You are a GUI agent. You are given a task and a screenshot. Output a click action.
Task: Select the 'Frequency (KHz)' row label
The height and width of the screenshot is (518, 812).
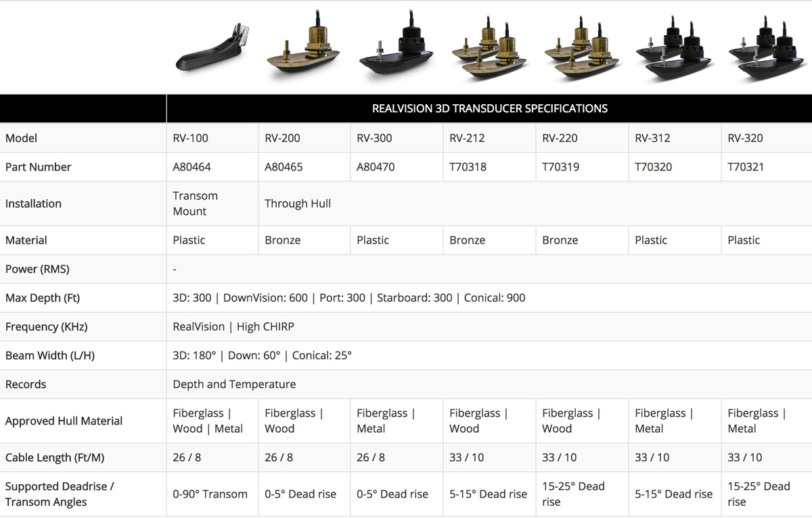pos(48,327)
